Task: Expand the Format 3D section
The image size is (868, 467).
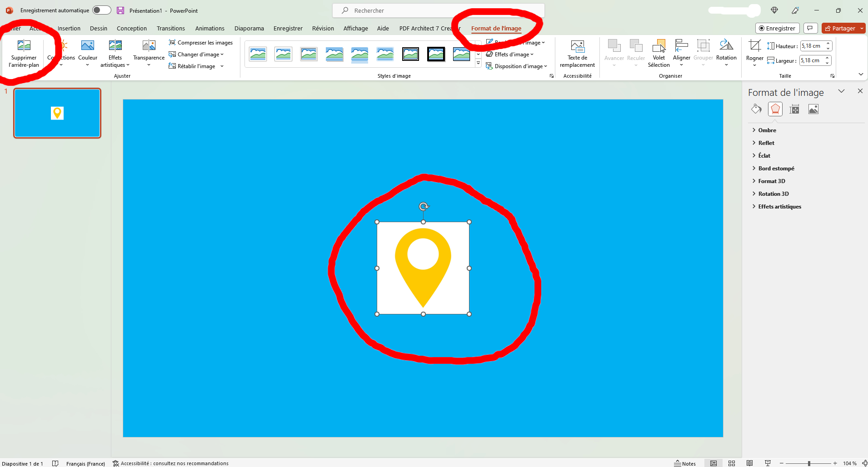Action: tap(771, 181)
